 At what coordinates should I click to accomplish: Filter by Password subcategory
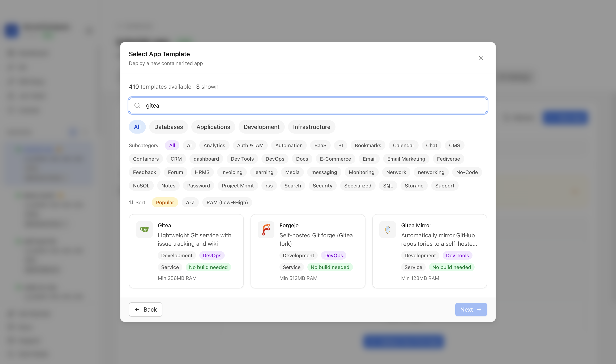198,186
